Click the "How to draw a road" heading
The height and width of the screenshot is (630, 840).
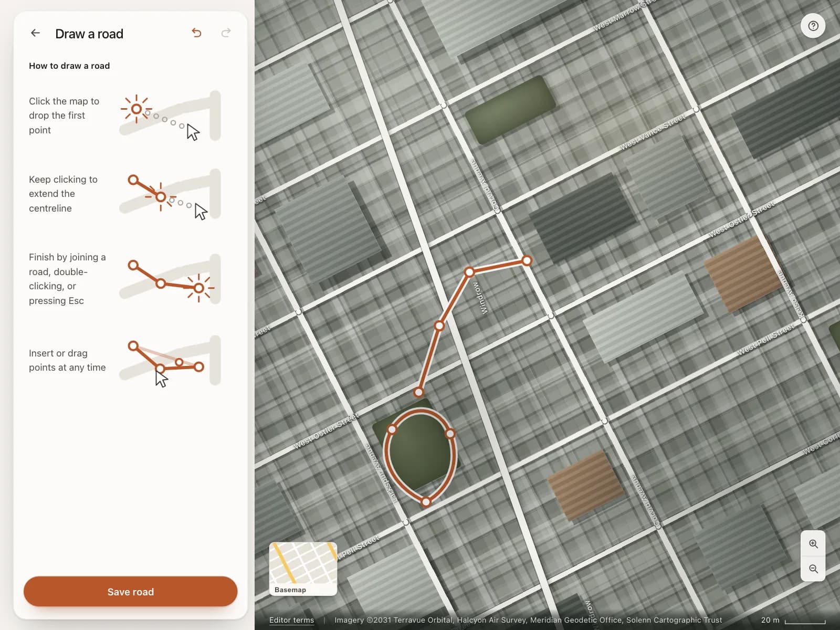tap(69, 66)
